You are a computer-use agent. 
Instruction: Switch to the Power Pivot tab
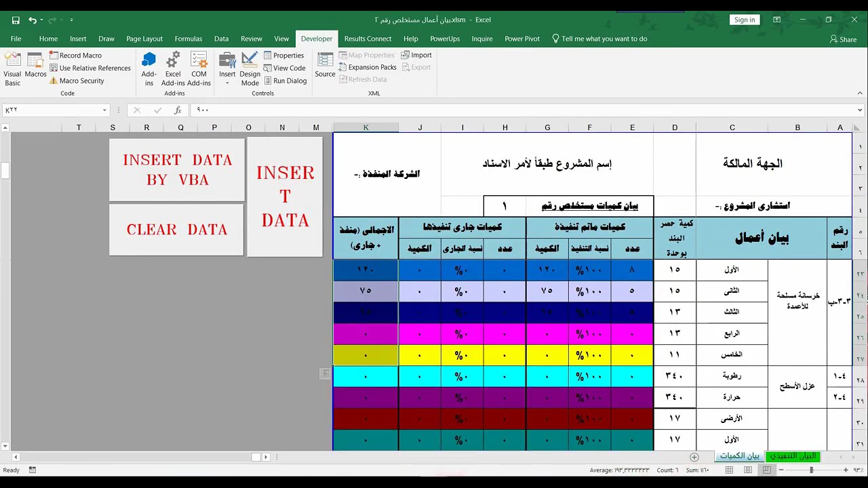pos(522,39)
